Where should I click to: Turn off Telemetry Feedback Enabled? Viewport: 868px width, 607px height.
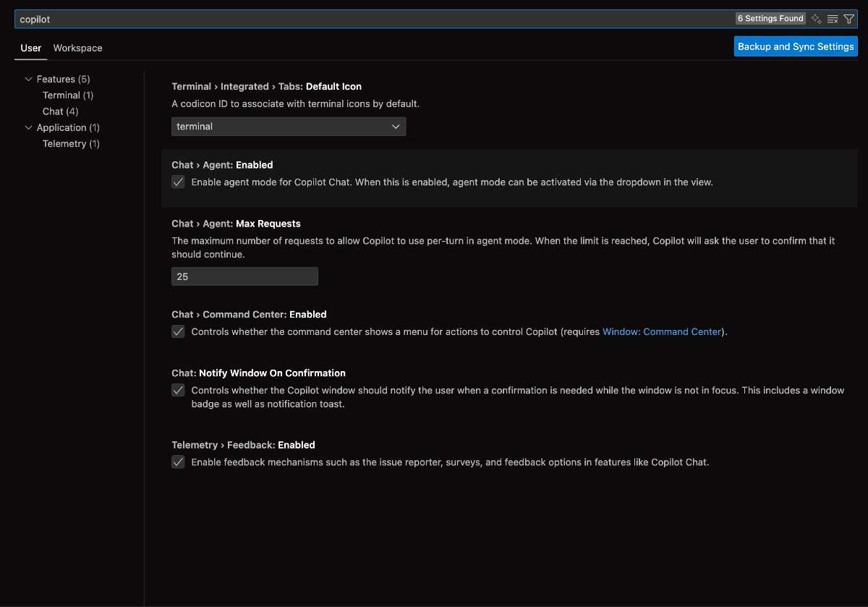click(178, 462)
